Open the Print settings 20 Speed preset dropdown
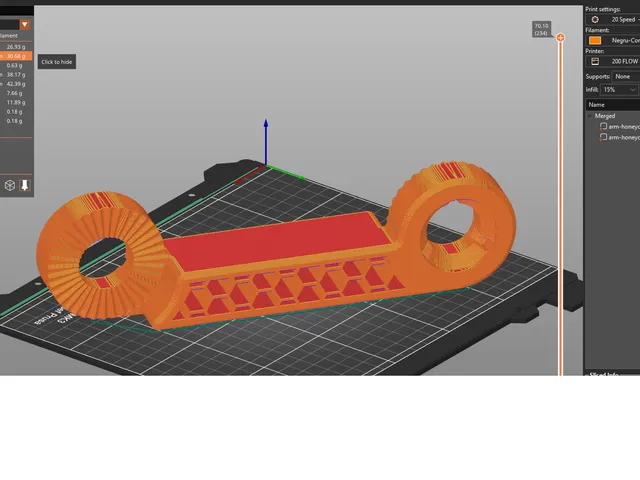640x480 pixels. [x=613, y=20]
